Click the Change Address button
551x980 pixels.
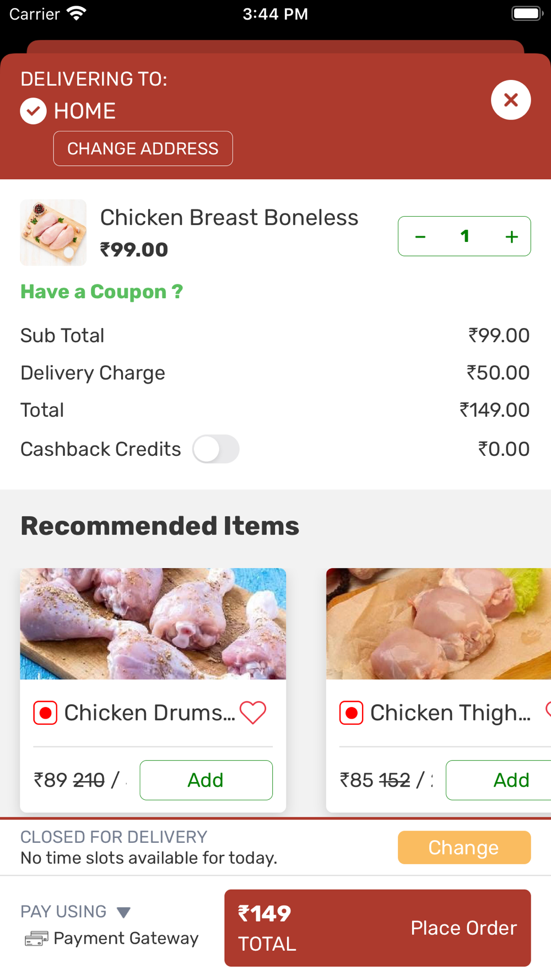click(143, 148)
